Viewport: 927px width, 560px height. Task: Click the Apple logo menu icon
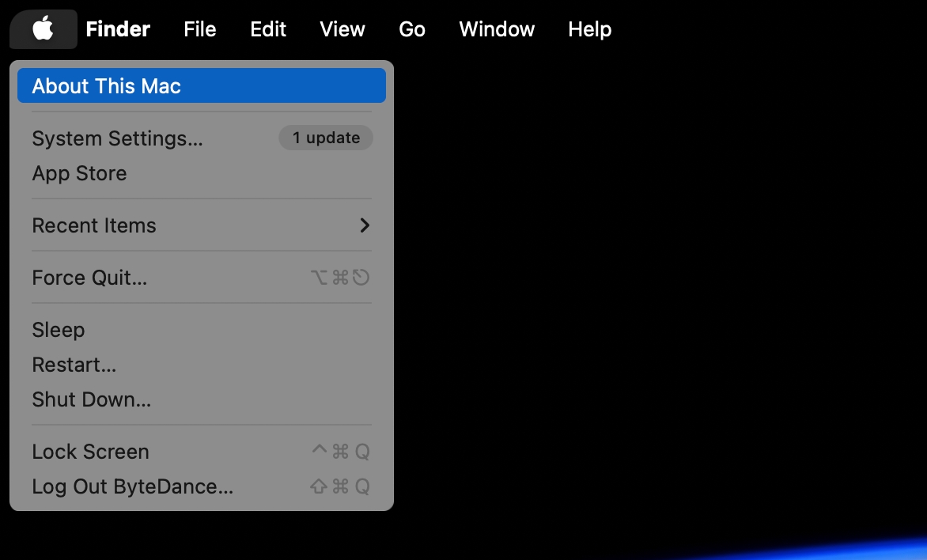(43, 29)
